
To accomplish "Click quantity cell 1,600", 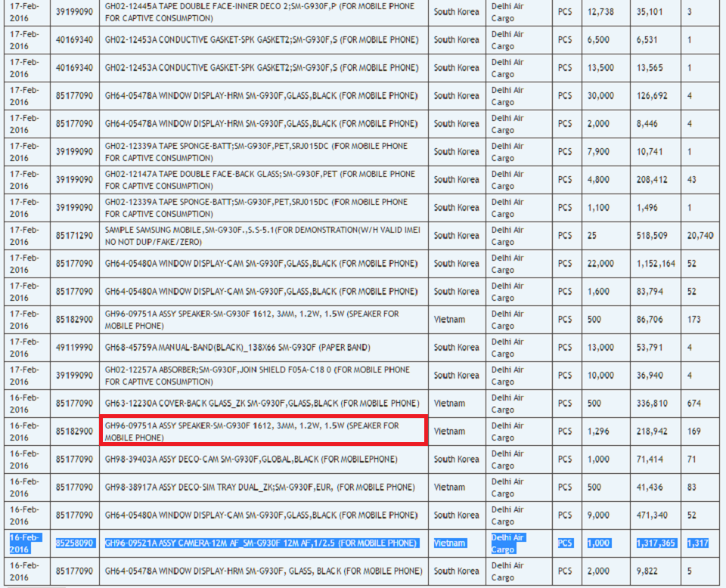I will pos(606,292).
